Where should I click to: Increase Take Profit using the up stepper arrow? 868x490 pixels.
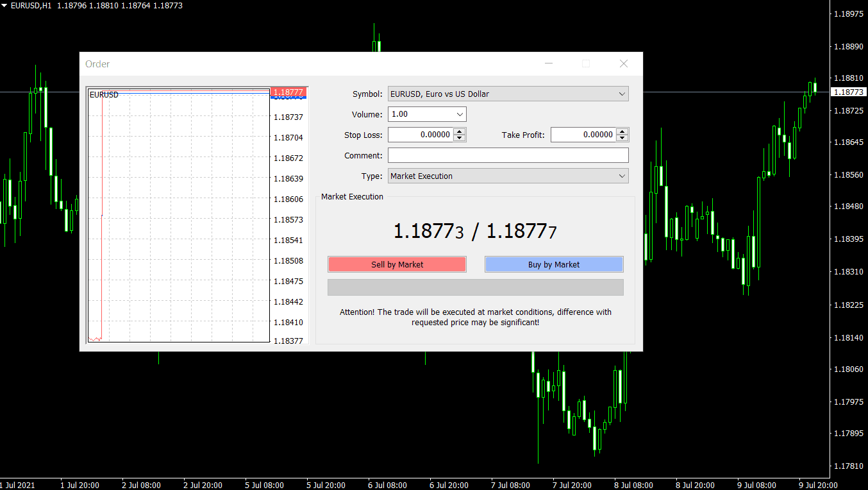622,131
